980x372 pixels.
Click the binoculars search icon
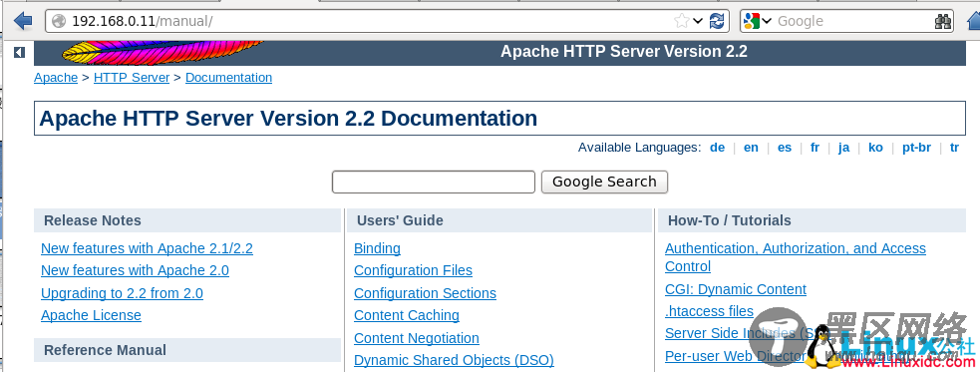943,21
